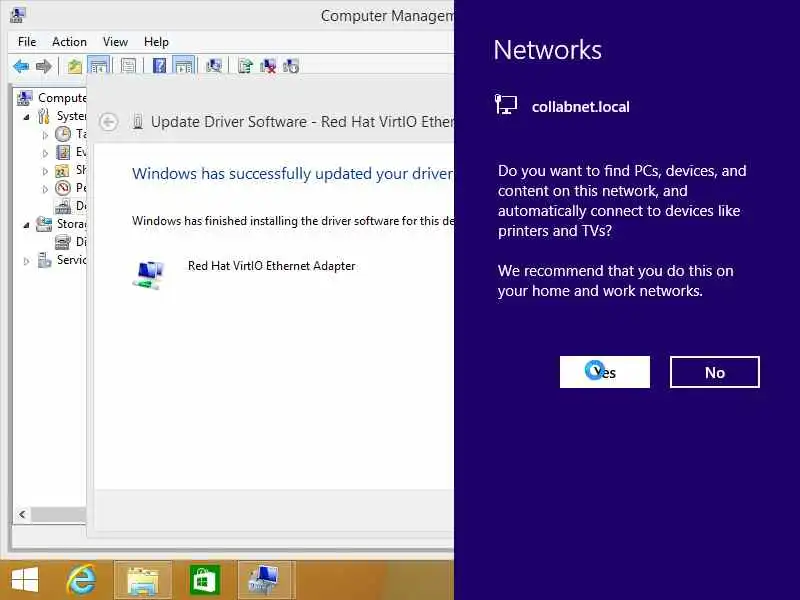Click No in the Networks panel
800x600 pixels.
point(715,372)
